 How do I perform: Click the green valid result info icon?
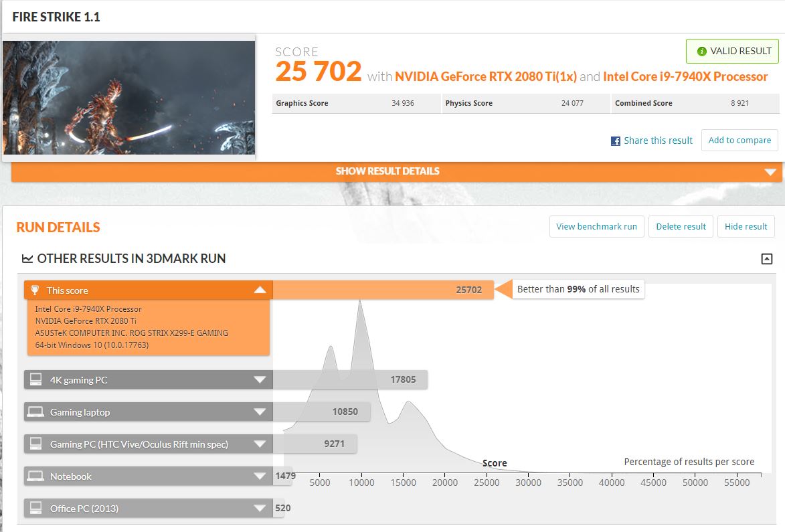(x=701, y=52)
